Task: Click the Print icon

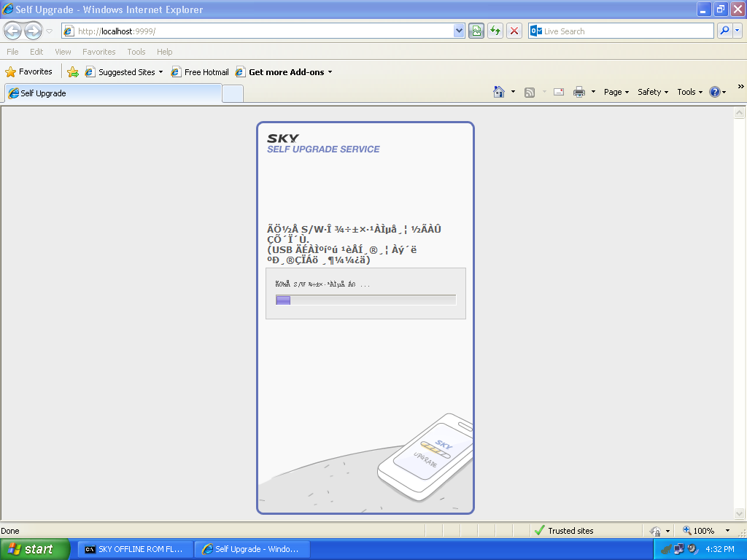Action: pyautogui.click(x=578, y=92)
